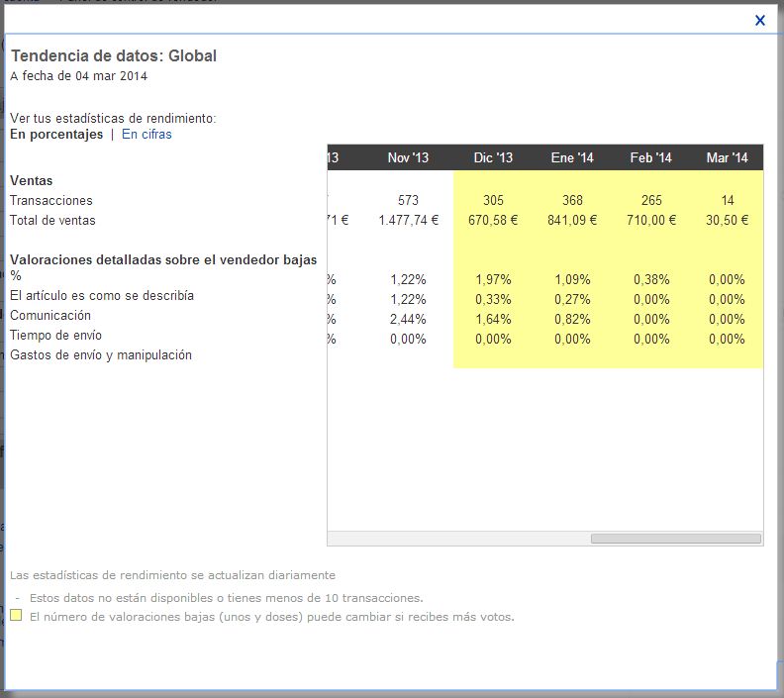Image resolution: width=784 pixels, height=698 pixels.
Task: Select the 305 transactions cell for December
Action: (493, 201)
